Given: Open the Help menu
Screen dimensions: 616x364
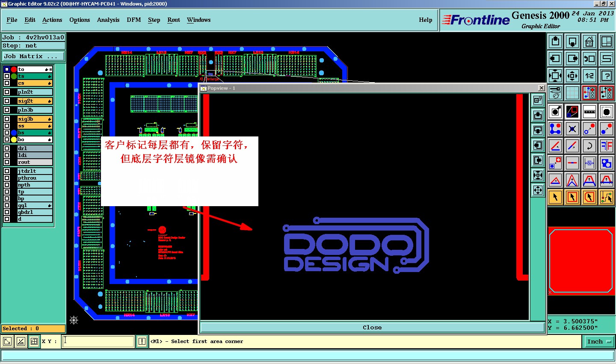Looking at the screenshot, I should point(426,20).
